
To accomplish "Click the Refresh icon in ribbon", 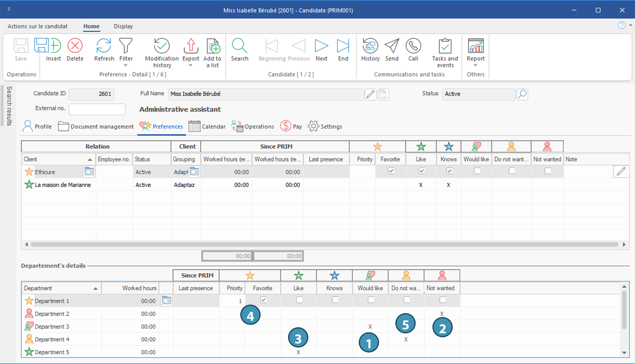I will click(104, 46).
